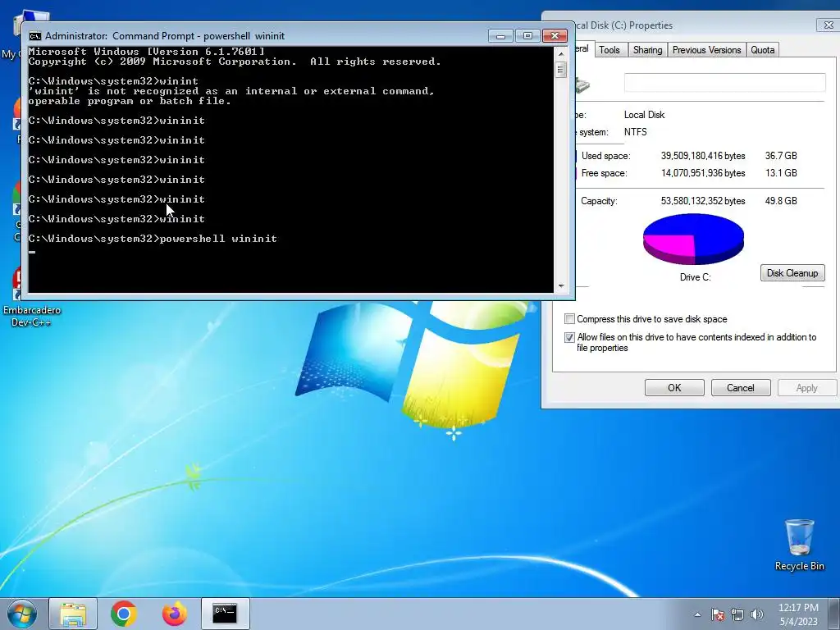Click the Command Prompt scrollbar thumb
The height and width of the screenshot is (630, 840).
click(561, 70)
